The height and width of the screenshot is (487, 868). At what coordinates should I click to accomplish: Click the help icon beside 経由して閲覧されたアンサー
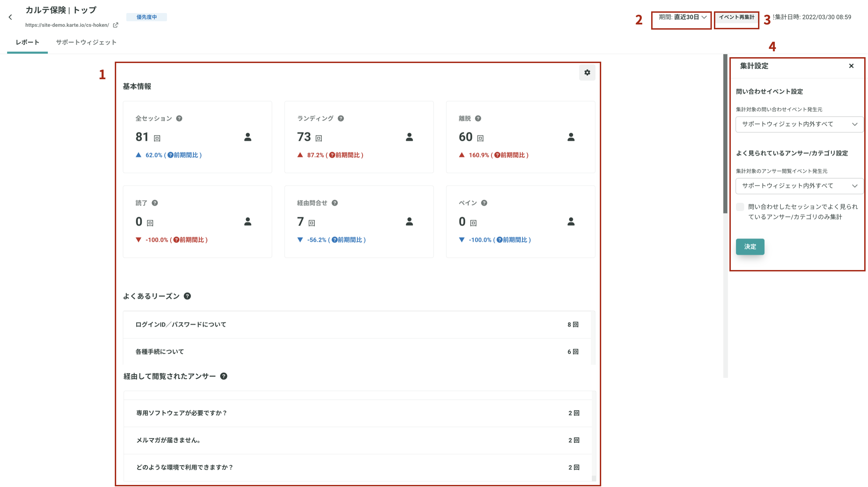pos(224,376)
